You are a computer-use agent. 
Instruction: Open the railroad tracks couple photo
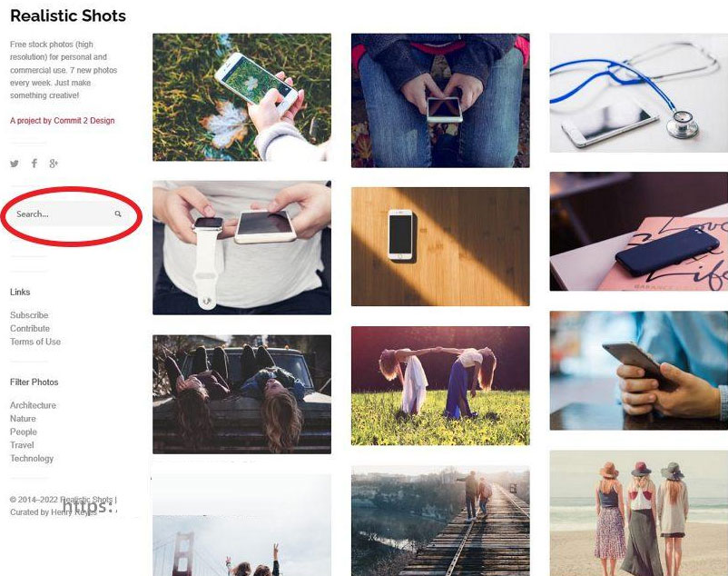point(440,521)
